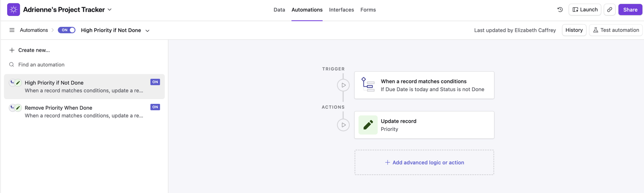644x193 pixels.
Task: Click Test automation button
Action: pyautogui.click(x=616, y=30)
